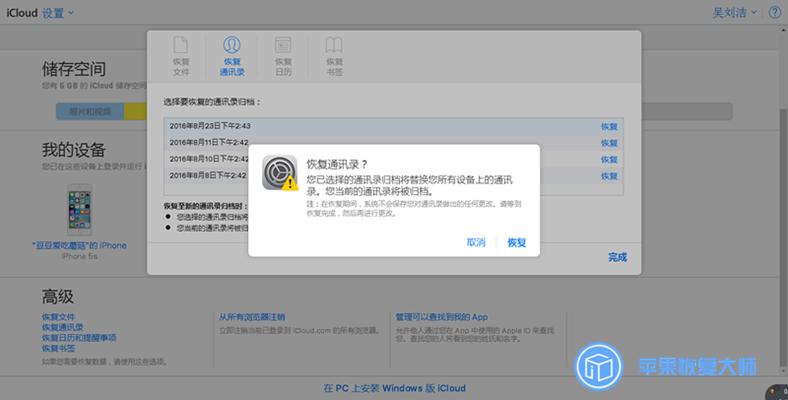
Task: Select the Restore Contacts tab (恢复通讯录)
Action: pyautogui.click(x=232, y=56)
